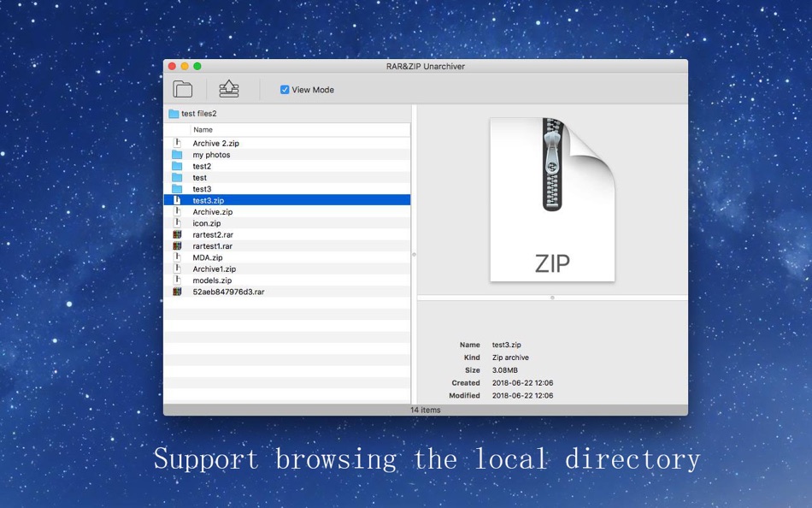This screenshot has width=812, height=508.
Task: Click the Archive1.zip file icon
Action: 177,269
